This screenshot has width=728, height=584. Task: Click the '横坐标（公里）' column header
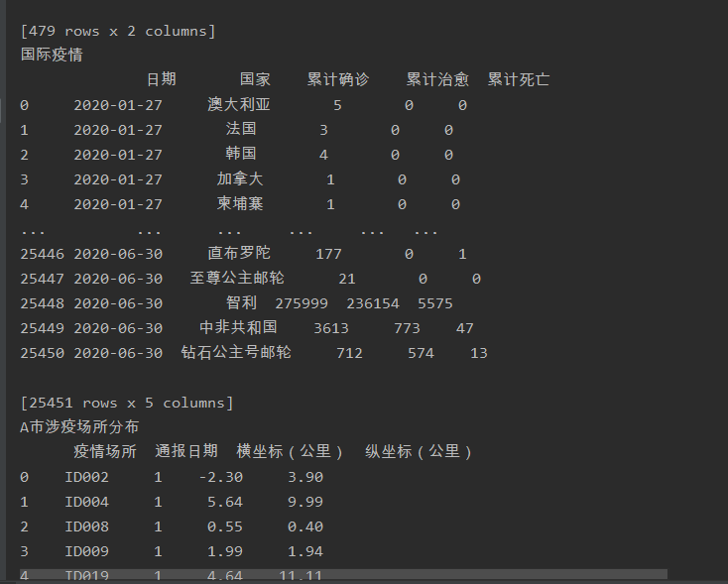point(290,451)
